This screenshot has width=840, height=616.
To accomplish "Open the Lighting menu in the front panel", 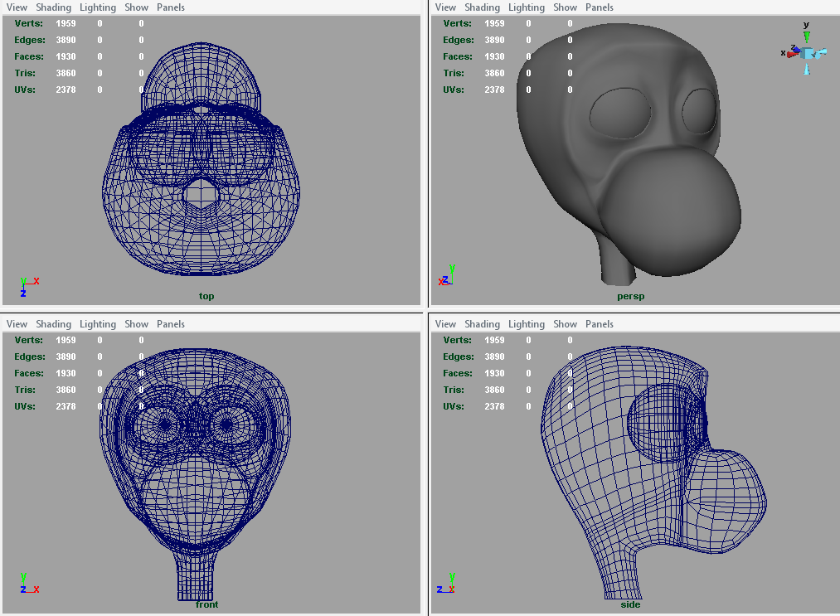I will coord(98,324).
